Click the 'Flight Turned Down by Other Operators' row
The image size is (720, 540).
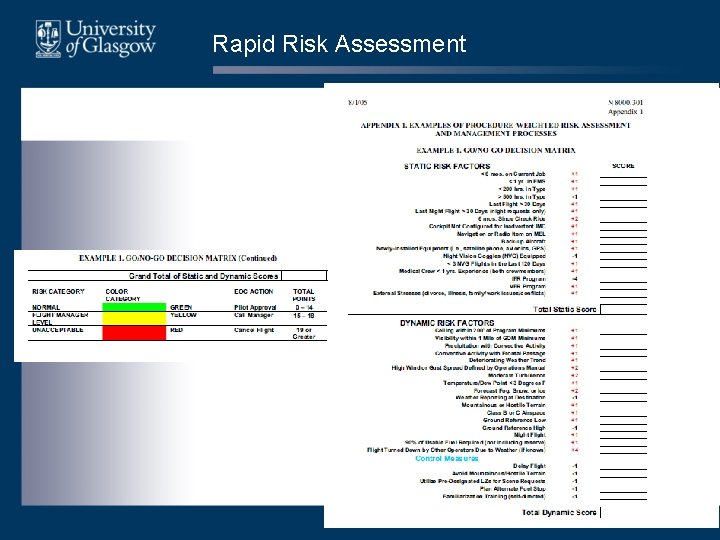456,450
